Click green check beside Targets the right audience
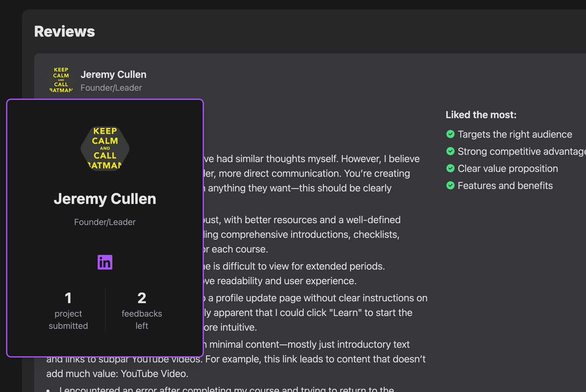 point(450,134)
